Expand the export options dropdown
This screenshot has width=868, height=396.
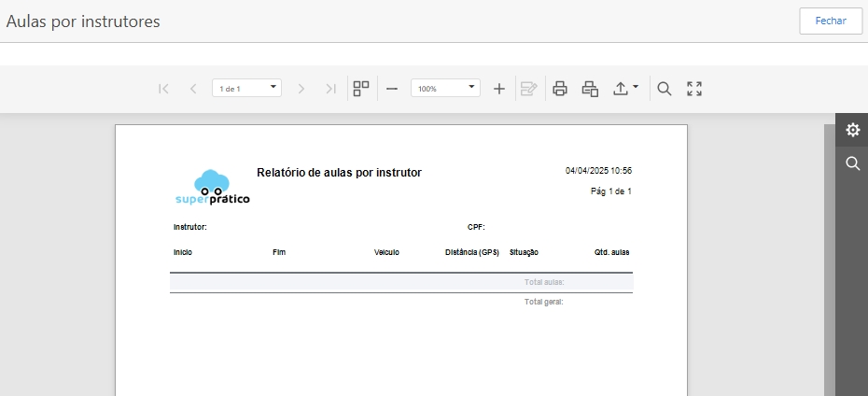[625, 89]
